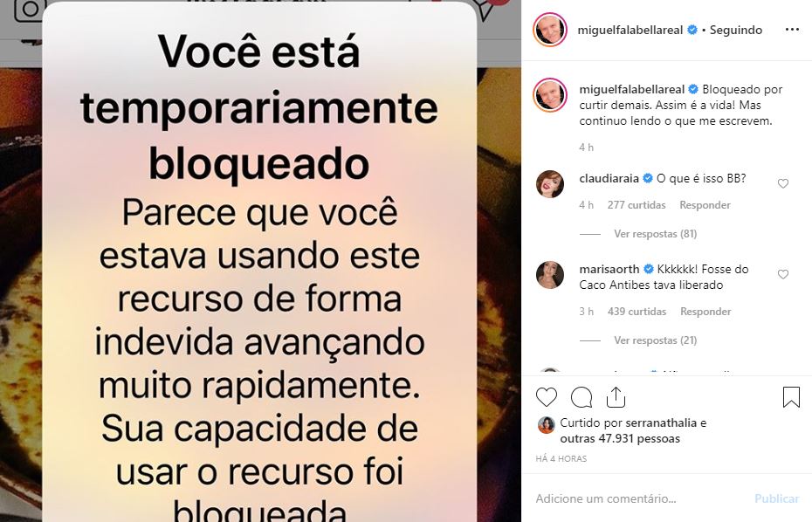Open the three-dot more options menu

[792, 30]
